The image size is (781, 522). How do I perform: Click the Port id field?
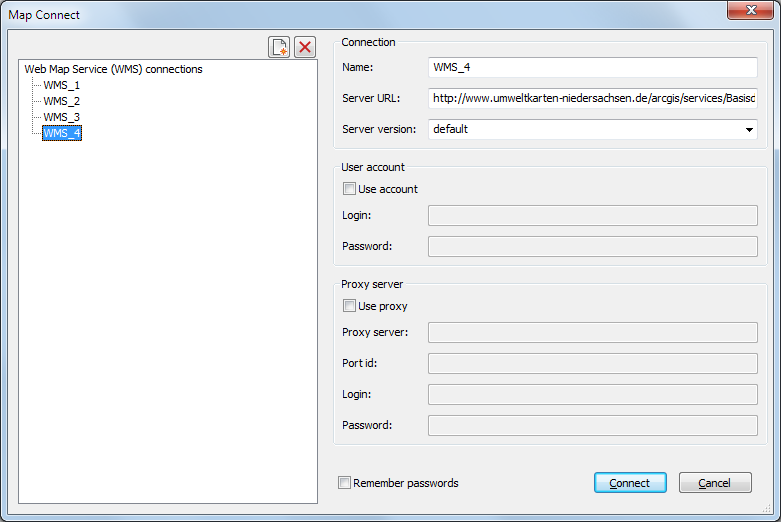tap(593, 363)
